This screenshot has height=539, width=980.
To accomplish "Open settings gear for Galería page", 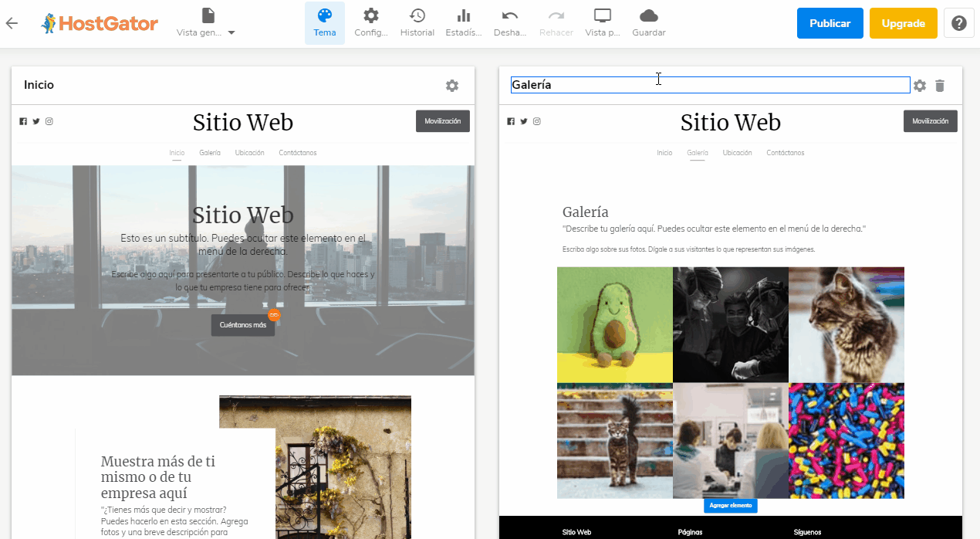I will point(920,86).
